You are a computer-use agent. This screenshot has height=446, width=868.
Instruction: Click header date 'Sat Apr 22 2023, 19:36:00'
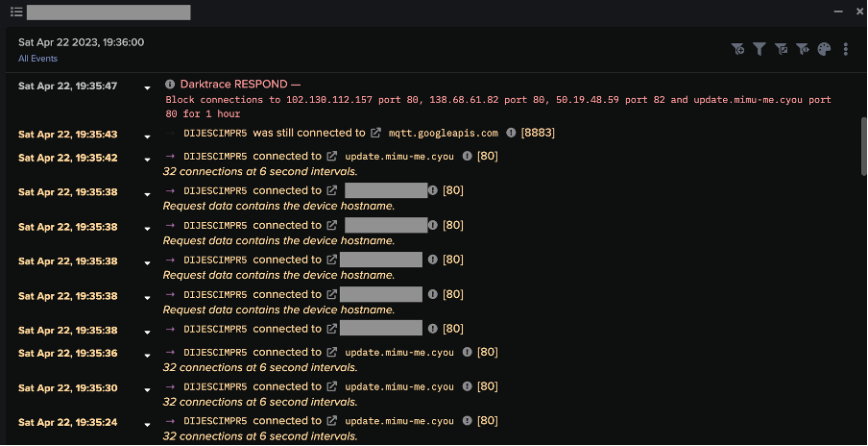point(81,42)
